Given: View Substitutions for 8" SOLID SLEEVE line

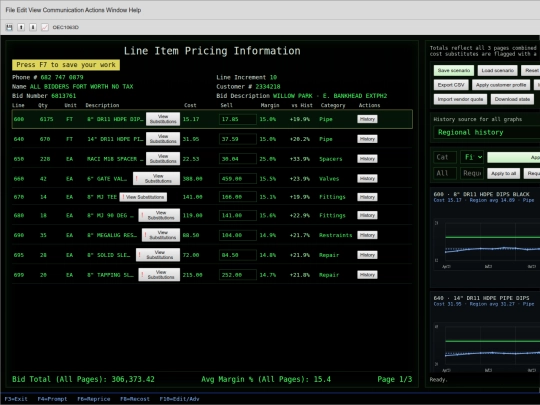Looking at the screenshot, I should (158, 255).
